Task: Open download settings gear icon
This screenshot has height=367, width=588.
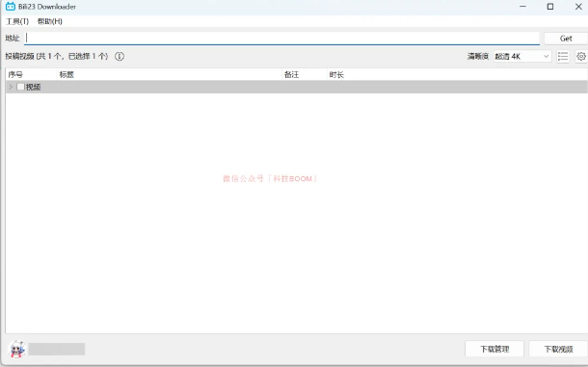Action: click(x=581, y=57)
